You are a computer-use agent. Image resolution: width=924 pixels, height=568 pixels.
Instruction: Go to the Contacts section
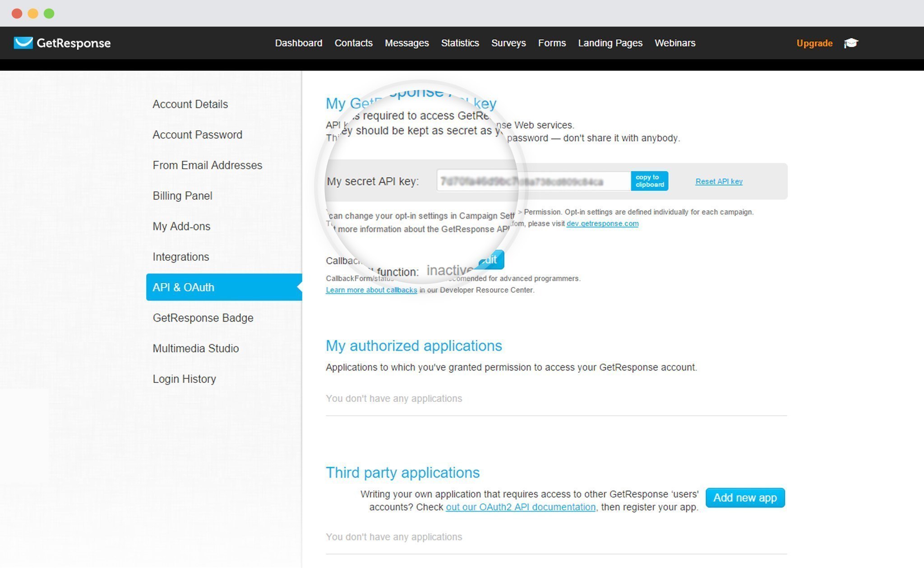tap(354, 43)
